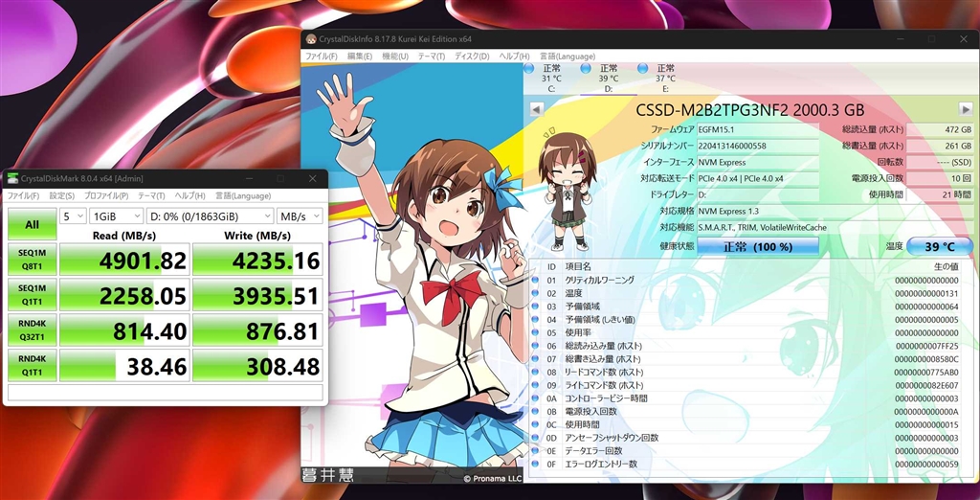The width and height of the screenshot is (980, 500).
Task: Click the 正常 (100 %) health status button
Action: [758, 246]
